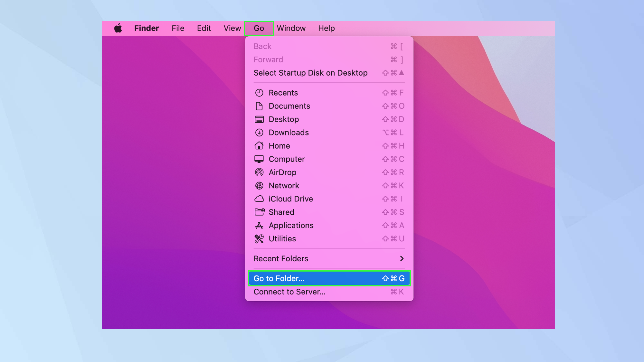Choose iCloud Drive from the Go menu
The image size is (644, 362).
point(329,199)
